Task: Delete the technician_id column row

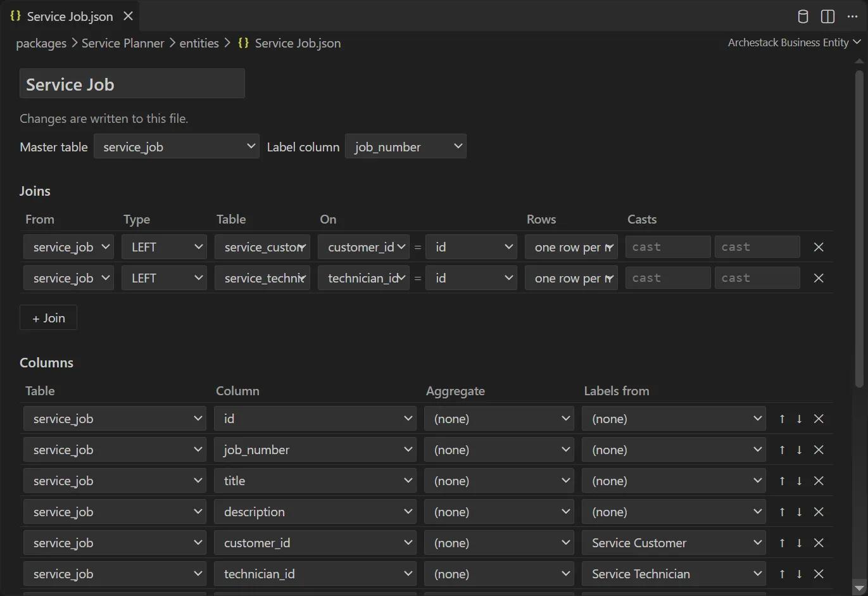Action: pos(819,574)
